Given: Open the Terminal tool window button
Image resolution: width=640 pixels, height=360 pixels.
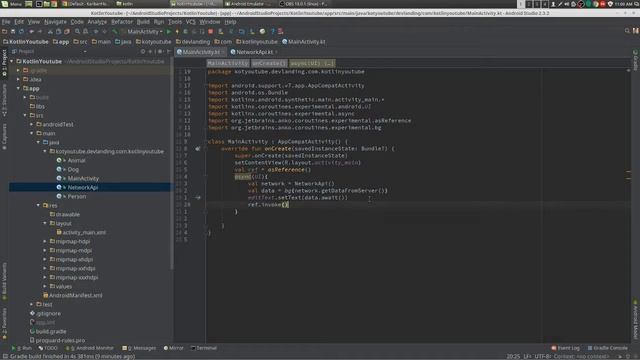Looking at the screenshot, I should click(204, 348).
